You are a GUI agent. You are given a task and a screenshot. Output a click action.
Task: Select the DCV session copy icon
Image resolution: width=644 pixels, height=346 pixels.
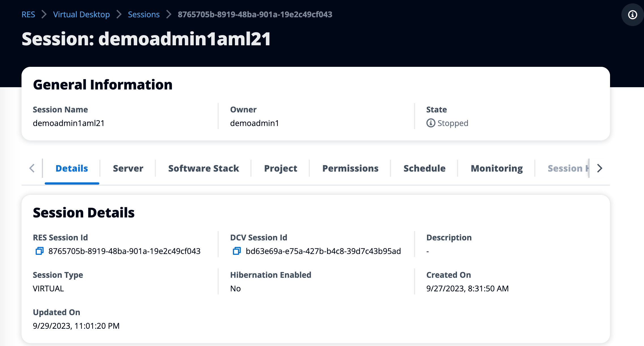(236, 251)
